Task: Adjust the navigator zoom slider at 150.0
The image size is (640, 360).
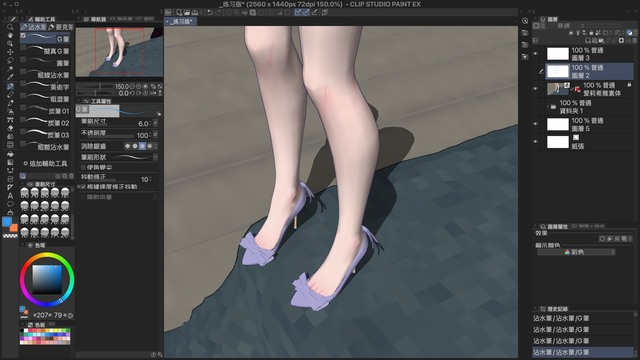Action: click(95, 87)
